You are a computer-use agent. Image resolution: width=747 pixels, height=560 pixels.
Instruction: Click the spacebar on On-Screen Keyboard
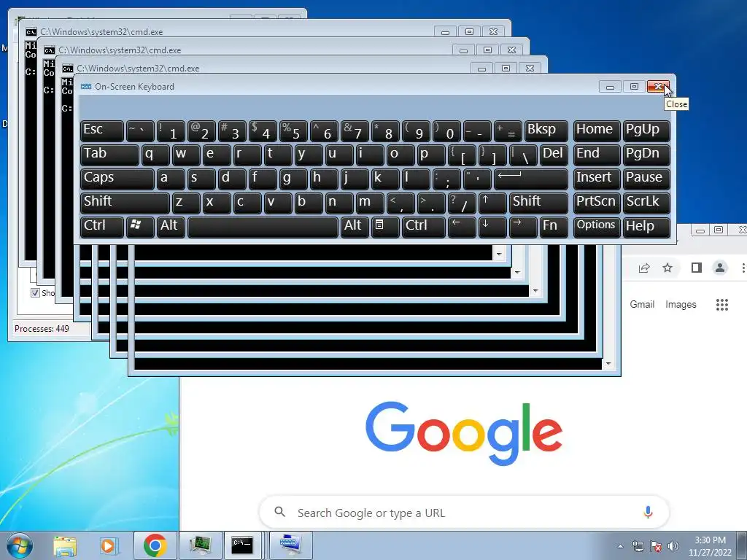pyautogui.click(x=263, y=227)
